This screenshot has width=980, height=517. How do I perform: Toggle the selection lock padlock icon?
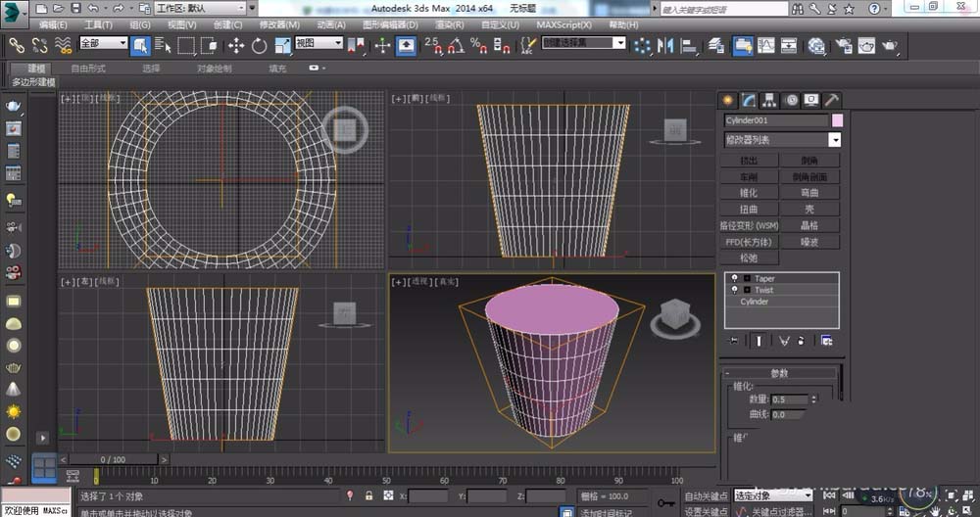[368, 496]
